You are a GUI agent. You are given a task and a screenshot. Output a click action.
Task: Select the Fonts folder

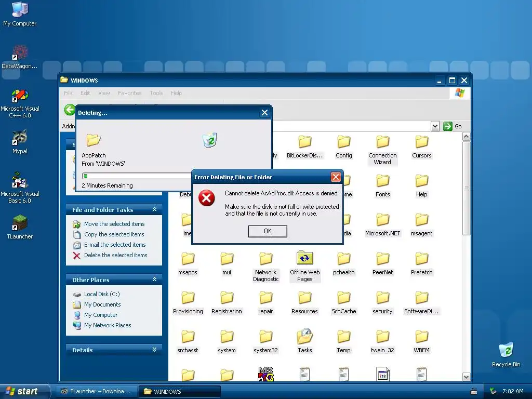point(383,186)
